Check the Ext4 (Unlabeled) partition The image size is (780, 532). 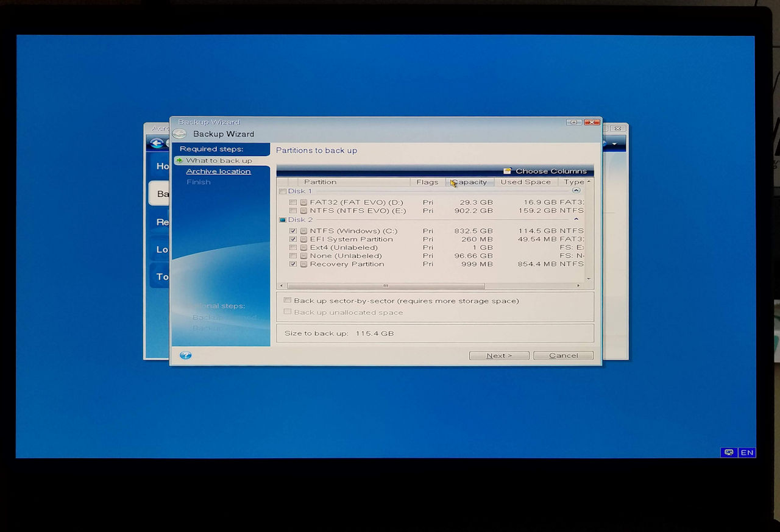(293, 247)
